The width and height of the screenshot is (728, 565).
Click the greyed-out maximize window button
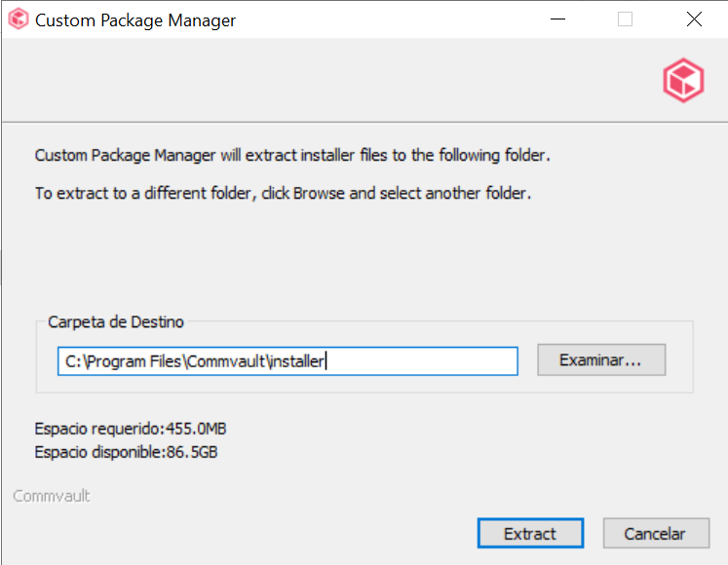click(x=626, y=19)
